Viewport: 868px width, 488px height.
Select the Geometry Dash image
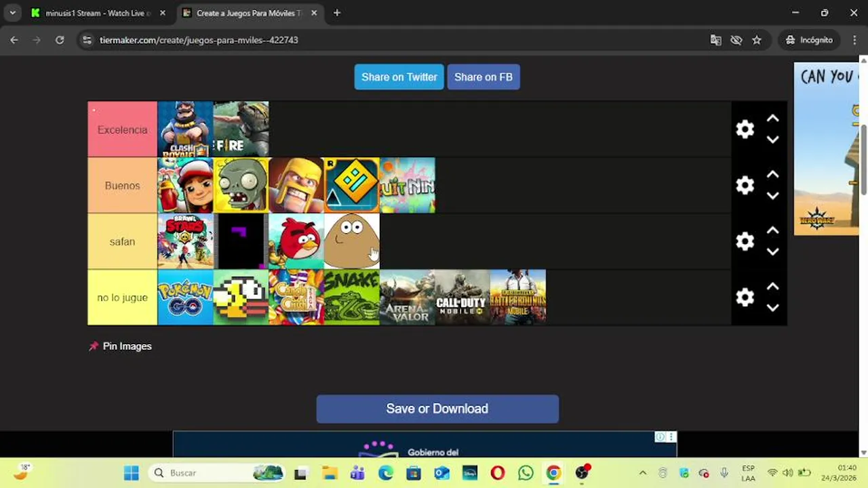coord(351,185)
